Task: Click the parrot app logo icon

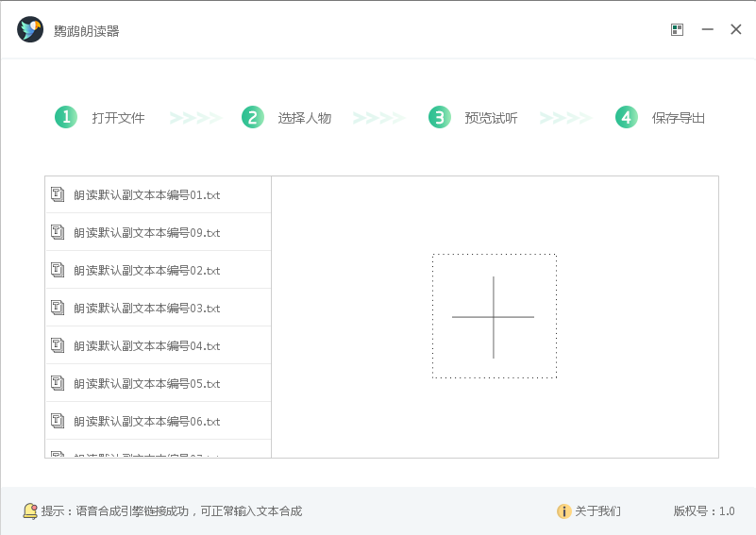Action: (x=30, y=29)
